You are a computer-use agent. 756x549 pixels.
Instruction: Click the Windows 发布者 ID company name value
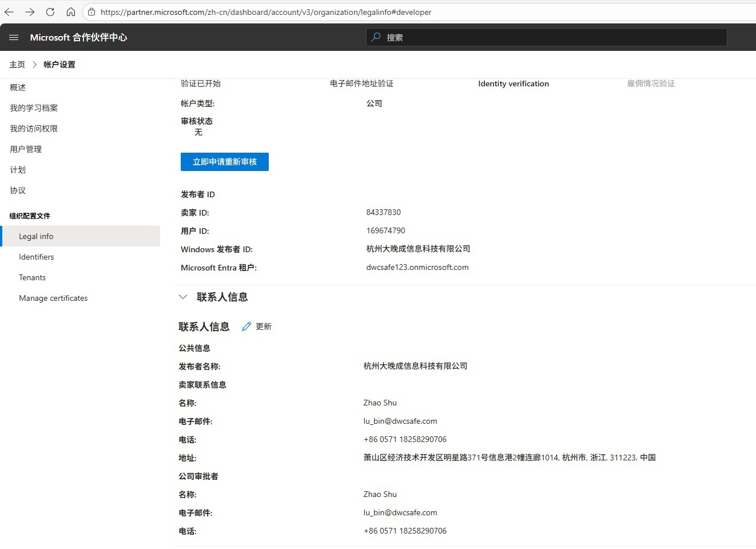[418, 249]
